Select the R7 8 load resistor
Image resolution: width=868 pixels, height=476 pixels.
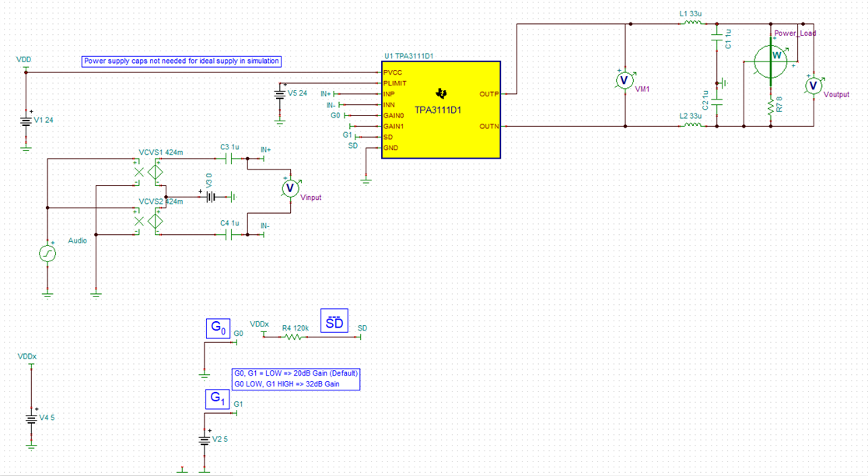point(771,108)
